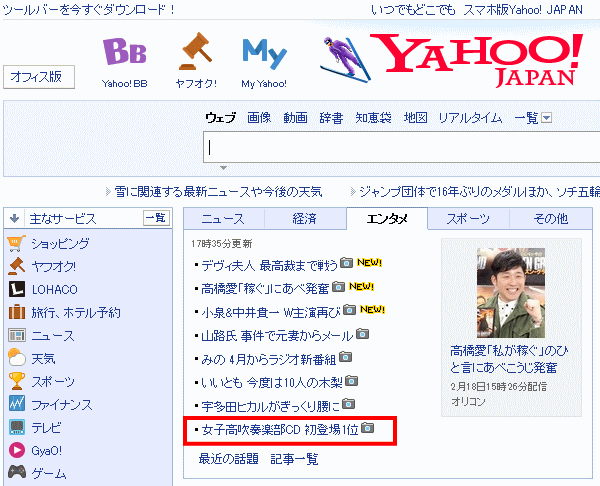The width and height of the screenshot is (600, 486).
Task: Open the ツールバーを今すぐダウンロード link
Action: 89,10
